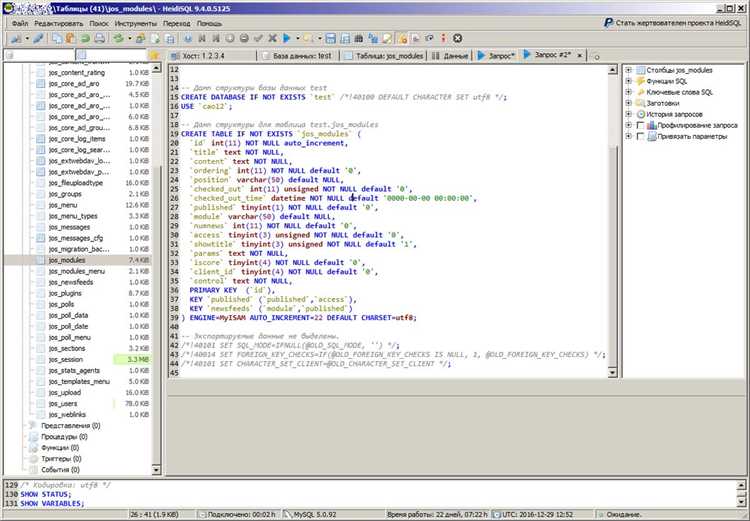The image size is (750, 521).
Task: Click the Print icon in the toolbar
Action: 99,39
